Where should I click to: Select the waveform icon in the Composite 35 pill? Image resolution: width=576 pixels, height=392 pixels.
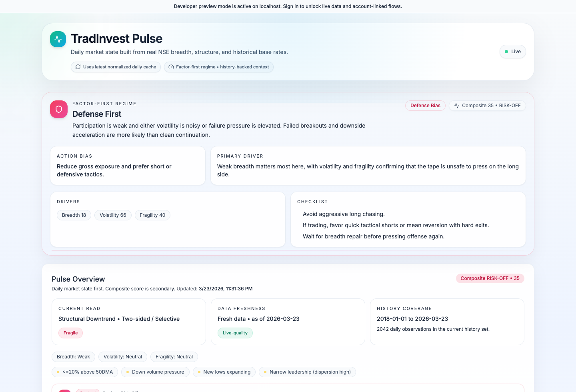pyautogui.click(x=456, y=105)
